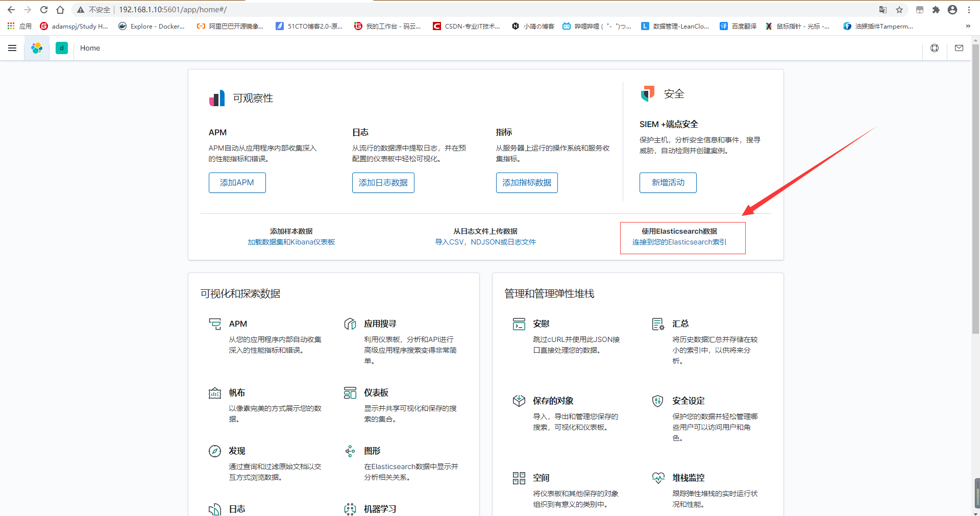
Task: Open 导入CSV, NDJSON或日志文件 link
Action: coord(485,242)
